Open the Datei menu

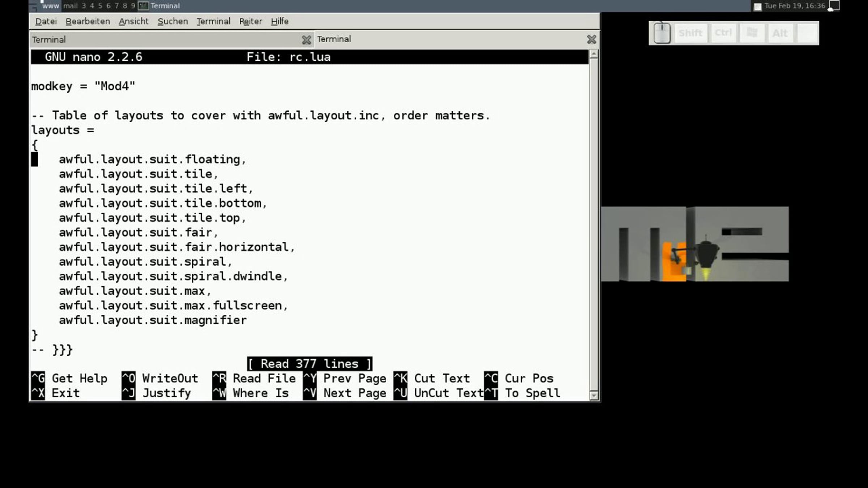click(x=46, y=21)
